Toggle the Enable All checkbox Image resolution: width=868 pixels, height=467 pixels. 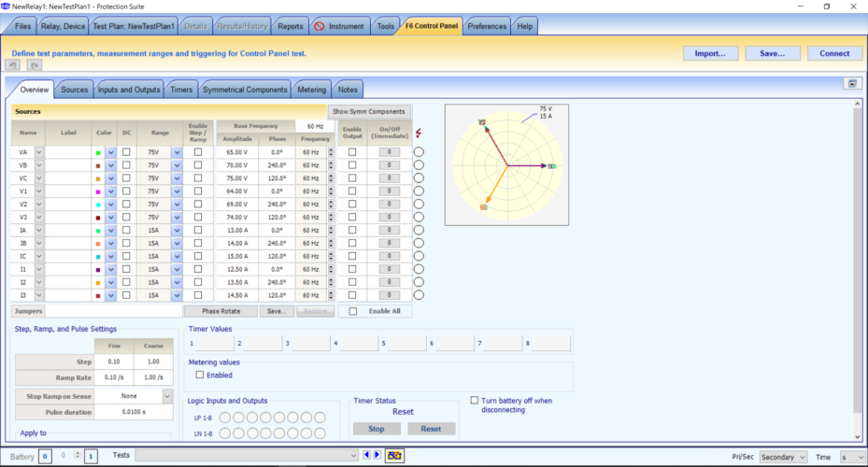coord(352,311)
